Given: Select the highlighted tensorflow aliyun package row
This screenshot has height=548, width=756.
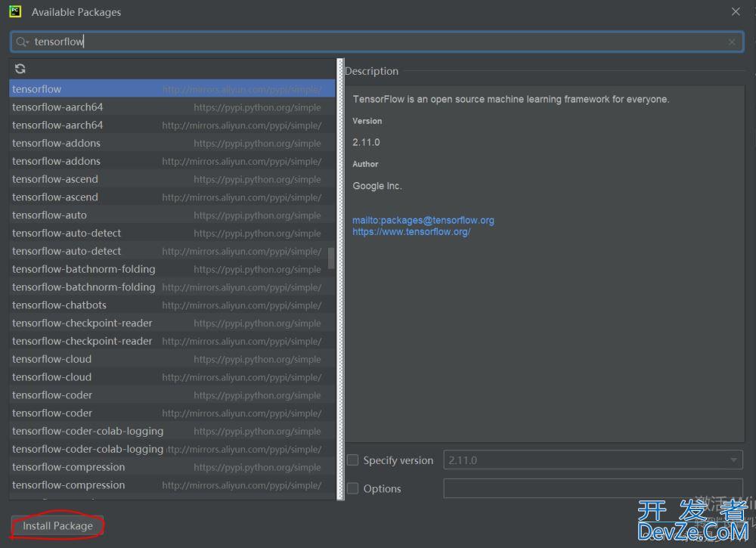Looking at the screenshot, I should point(172,89).
